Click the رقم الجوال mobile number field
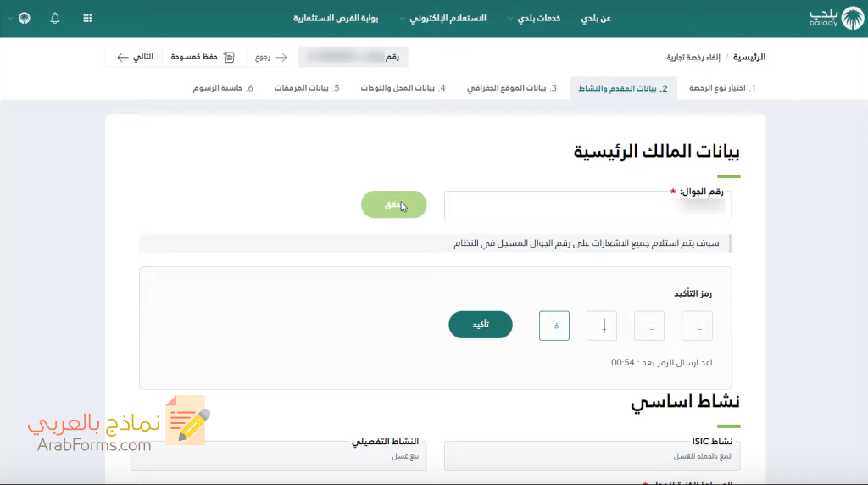Screen dimensions: 868x485 click(587, 205)
